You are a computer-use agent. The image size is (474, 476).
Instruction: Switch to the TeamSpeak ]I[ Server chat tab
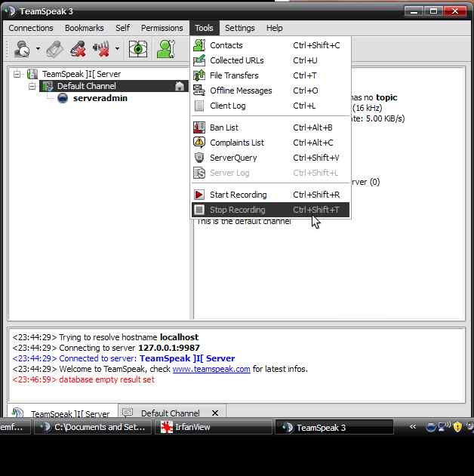[62, 411]
